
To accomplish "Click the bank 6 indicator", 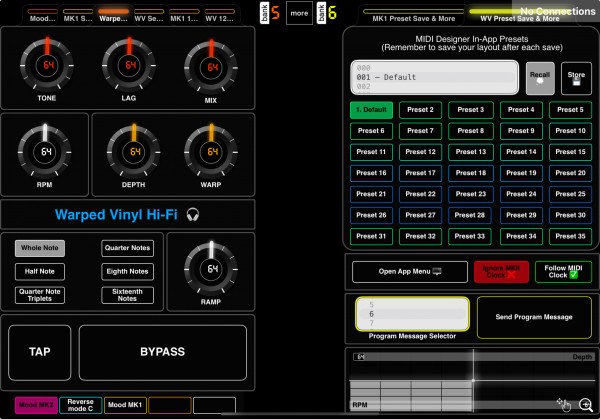I will pyautogui.click(x=327, y=13).
